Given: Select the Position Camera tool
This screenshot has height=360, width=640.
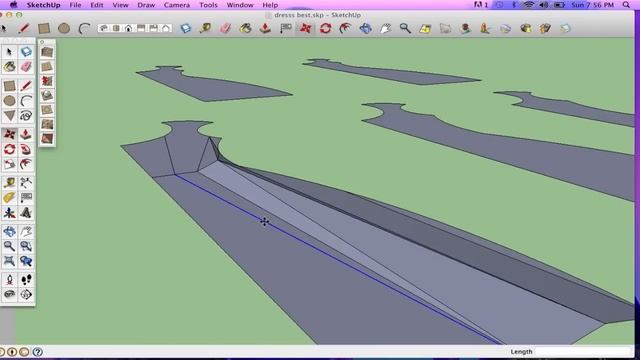Looking at the screenshot, I should 9,280.
